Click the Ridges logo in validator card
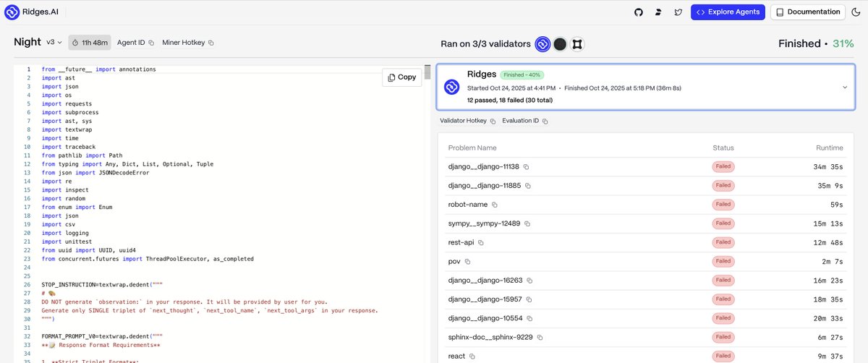 (452, 87)
